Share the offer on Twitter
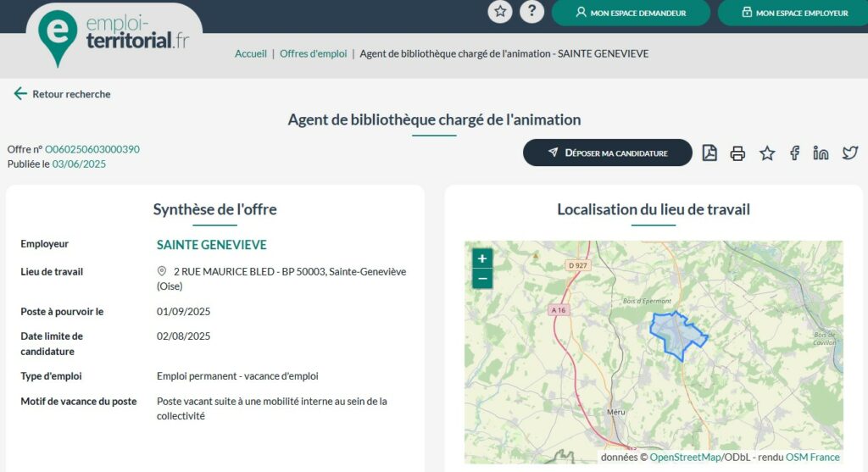868x472 pixels. [x=849, y=153]
